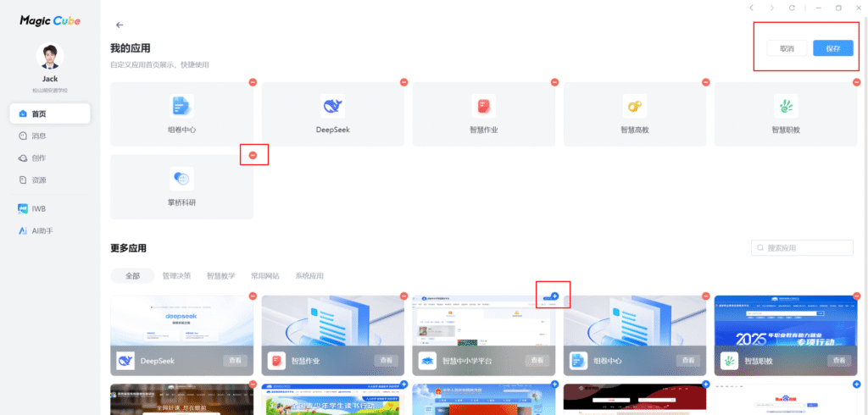Click Jack's profile avatar
This screenshot has width=868, height=415.
point(50,58)
